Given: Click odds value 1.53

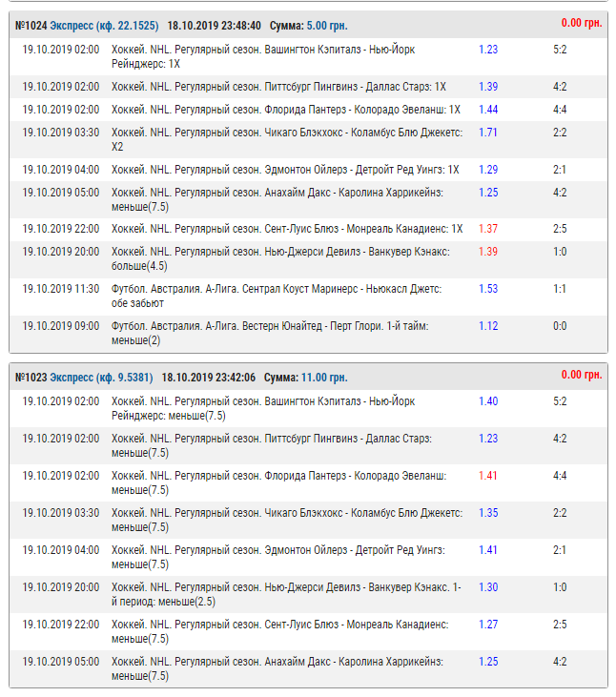Looking at the screenshot, I should (x=488, y=289).
